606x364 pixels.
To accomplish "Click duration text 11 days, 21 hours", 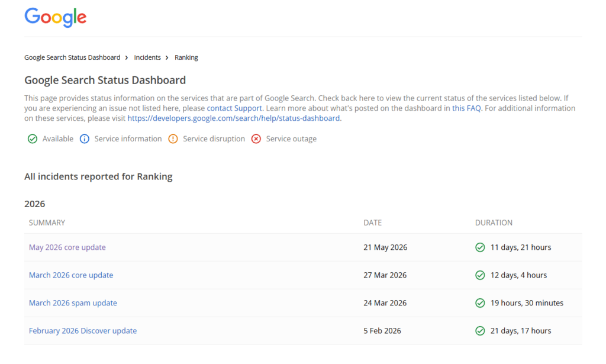I will 521,247.
